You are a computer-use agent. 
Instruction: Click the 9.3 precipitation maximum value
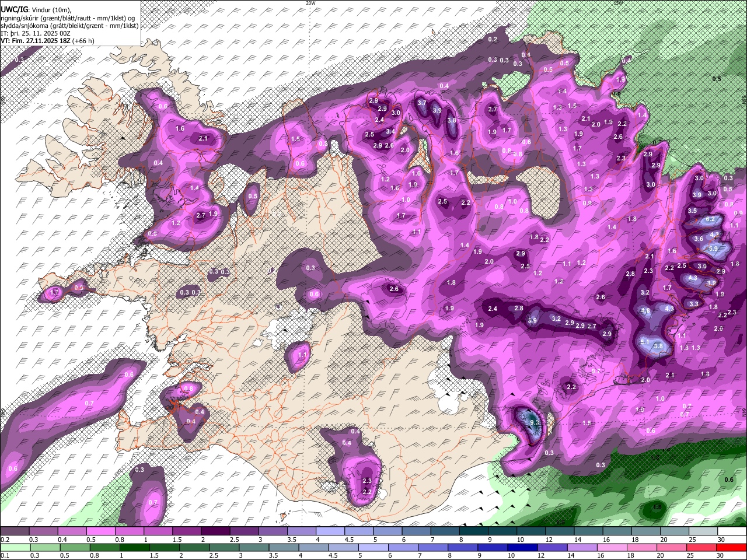(x=534, y=423)
